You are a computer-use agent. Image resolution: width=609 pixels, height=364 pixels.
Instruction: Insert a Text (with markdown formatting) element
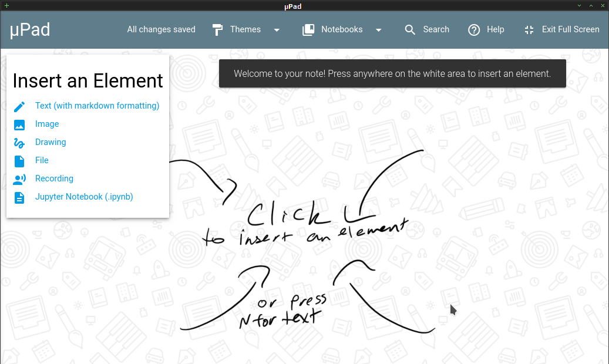(x=97, y=106)
